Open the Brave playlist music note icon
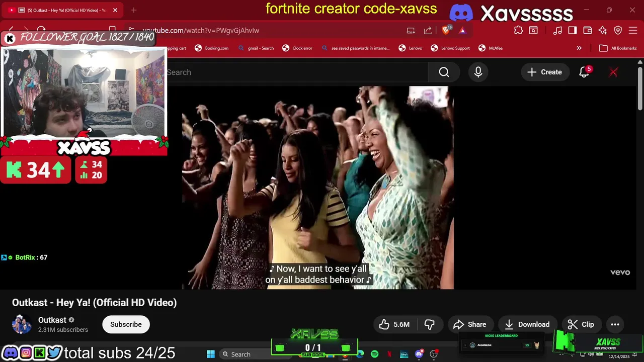The height and width of the screenshot is (362, 644). 557,30
